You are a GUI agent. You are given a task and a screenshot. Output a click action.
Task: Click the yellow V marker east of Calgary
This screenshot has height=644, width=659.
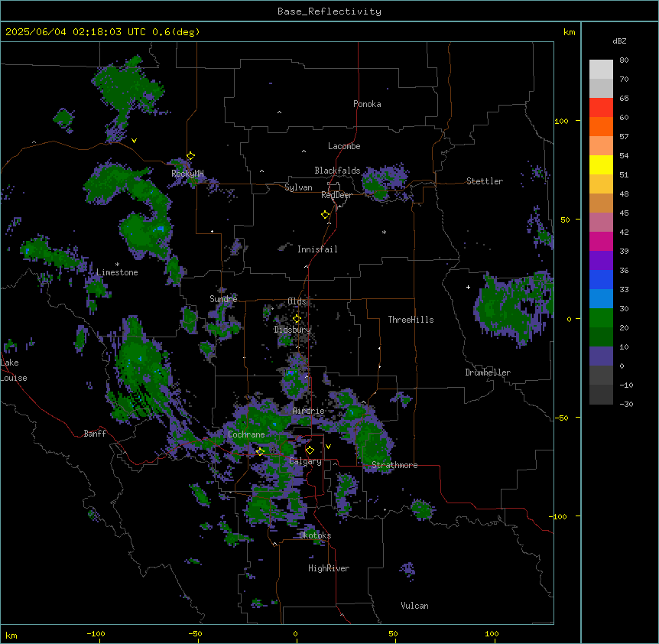point(328,447)
